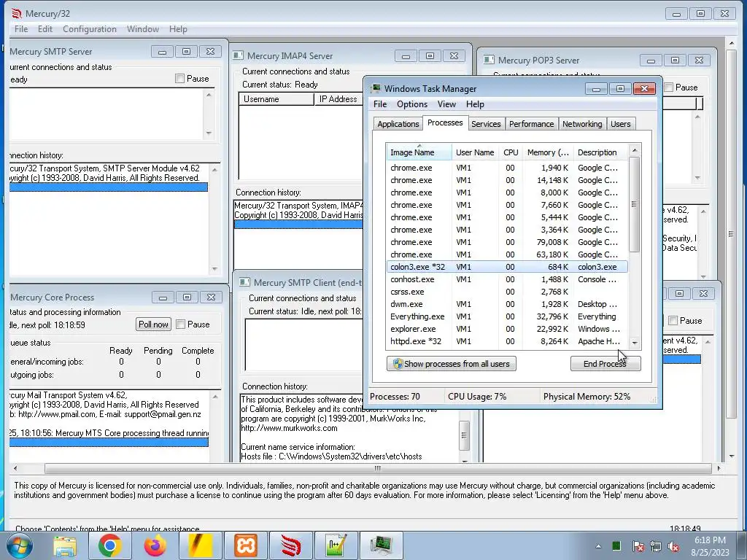Open Windows Start menu orb
This screenshot has height=560, width=747.
(x=20, y=545)
